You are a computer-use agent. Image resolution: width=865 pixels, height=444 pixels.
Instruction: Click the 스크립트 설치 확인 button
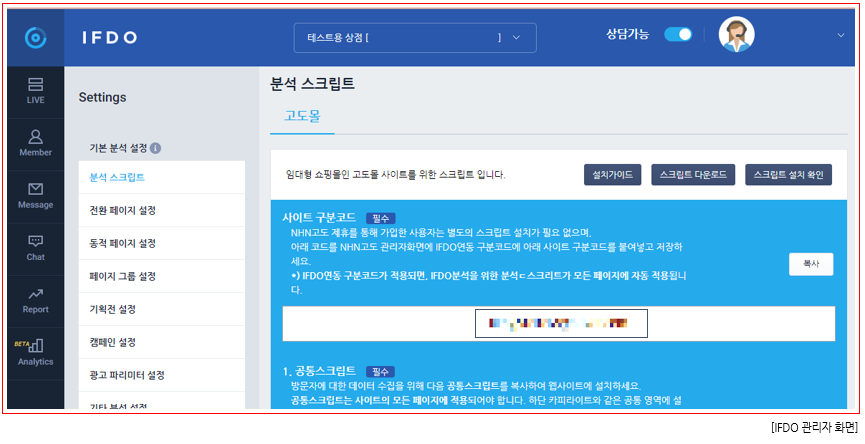pos(788,175)
